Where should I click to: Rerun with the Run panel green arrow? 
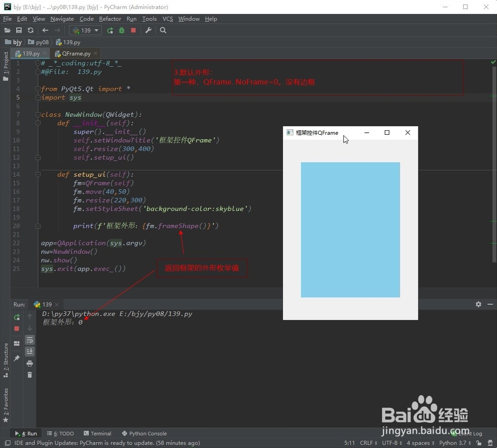17,317
